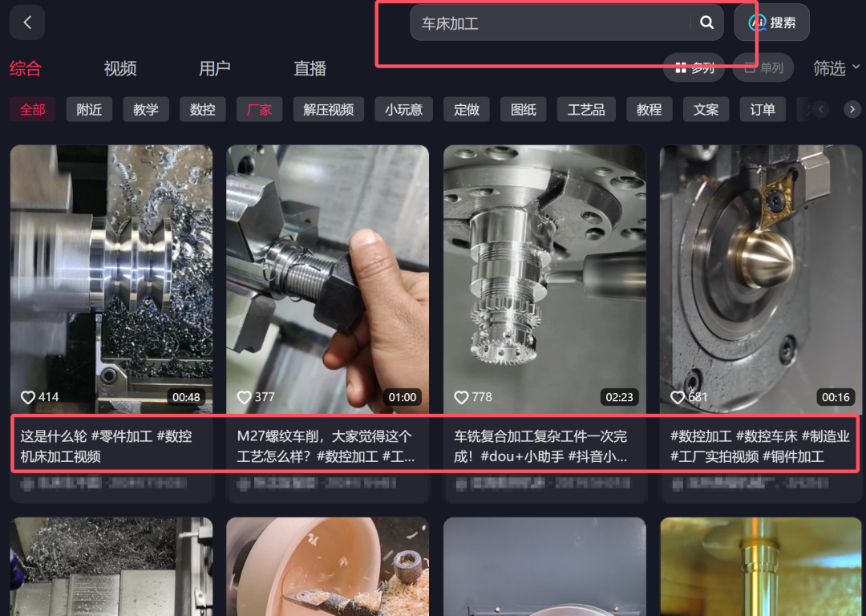Select the 教程 filter chip
This screenshot has width=866, height=616.
coord(649,109)
